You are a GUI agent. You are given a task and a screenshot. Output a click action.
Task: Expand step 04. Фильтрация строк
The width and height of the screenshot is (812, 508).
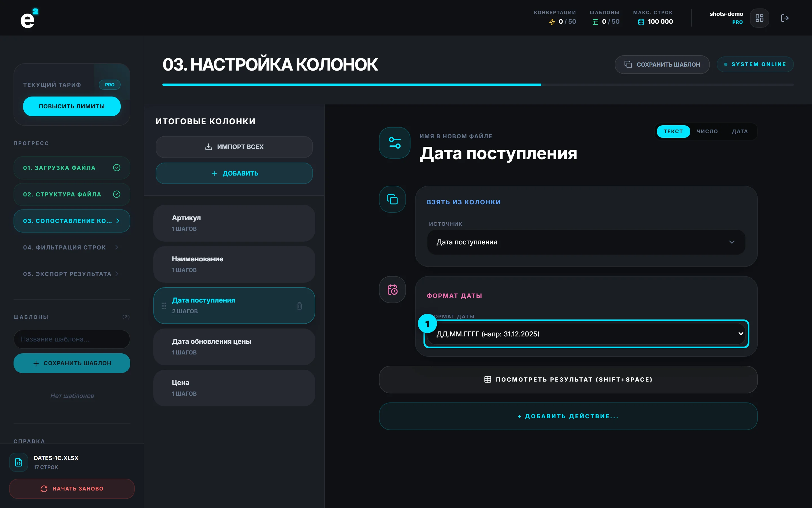[71, 247]
